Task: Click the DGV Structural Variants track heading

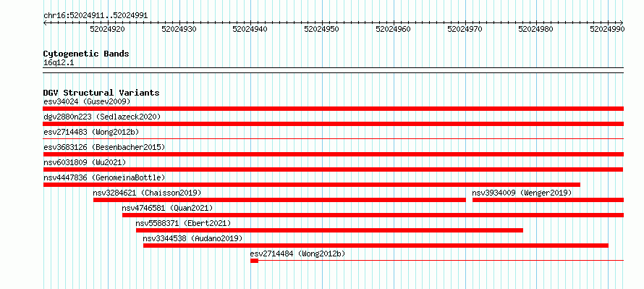Action: point(101,93)
